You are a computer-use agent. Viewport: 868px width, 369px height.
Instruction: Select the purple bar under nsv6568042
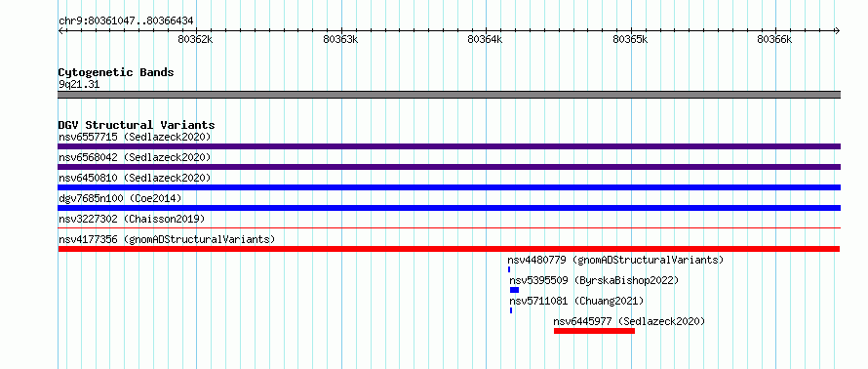[449, 167]
